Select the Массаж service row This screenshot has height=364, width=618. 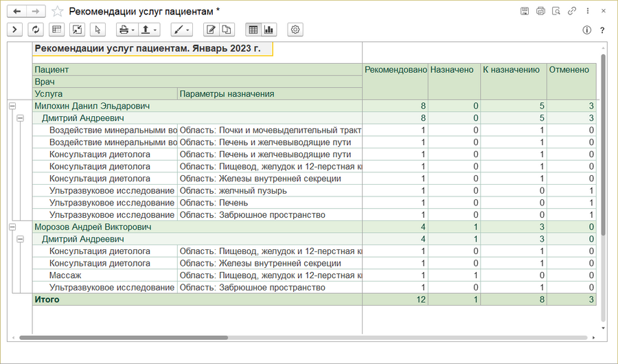65,275
